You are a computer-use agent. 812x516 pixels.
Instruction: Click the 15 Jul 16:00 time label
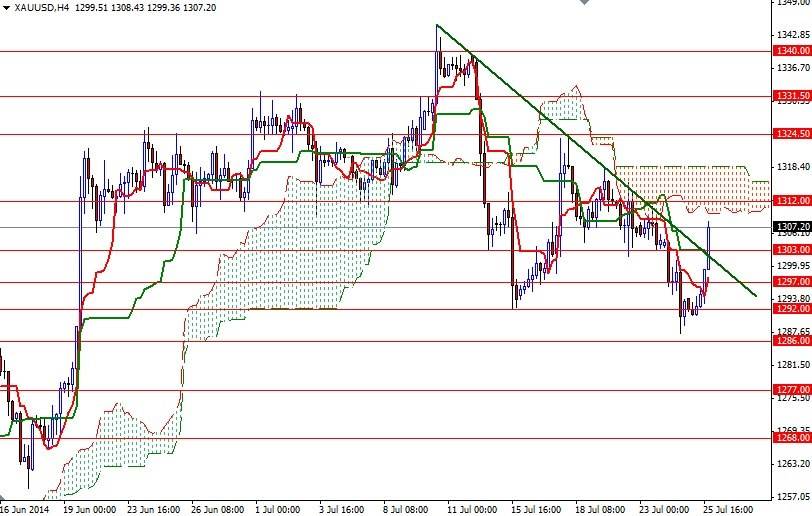(536, 509)
